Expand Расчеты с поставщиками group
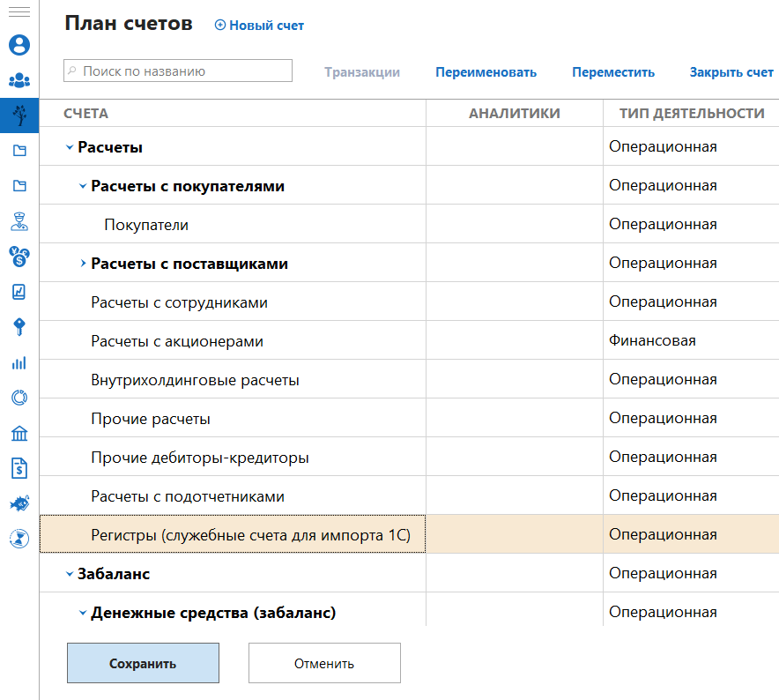Viewport: 779px width, 700px height. pos(83,264)
